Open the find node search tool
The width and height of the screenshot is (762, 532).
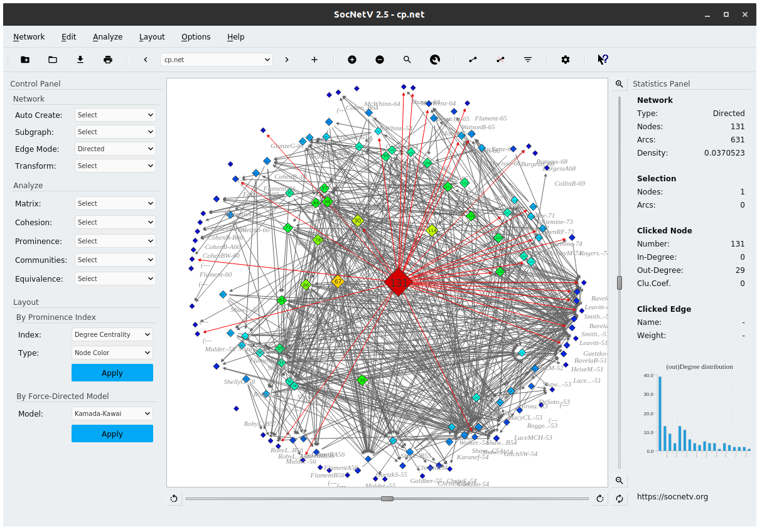click(407, 59)
